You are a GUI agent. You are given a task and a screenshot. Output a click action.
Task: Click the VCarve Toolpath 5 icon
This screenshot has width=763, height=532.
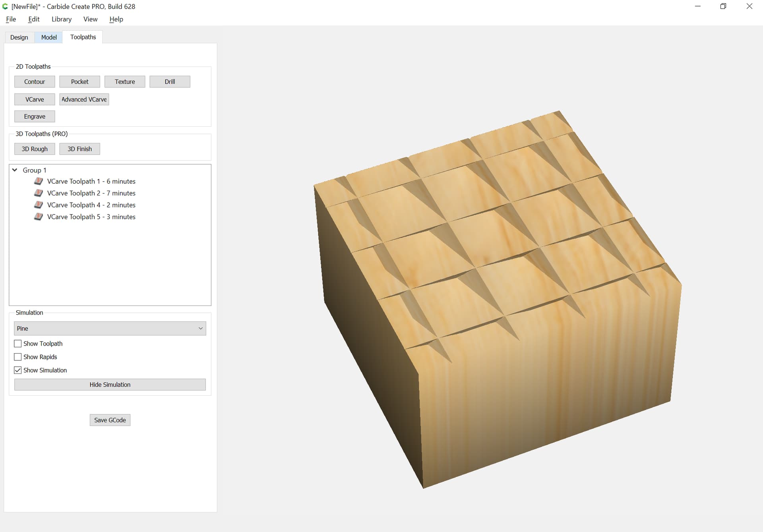click(x=39, y=217)
